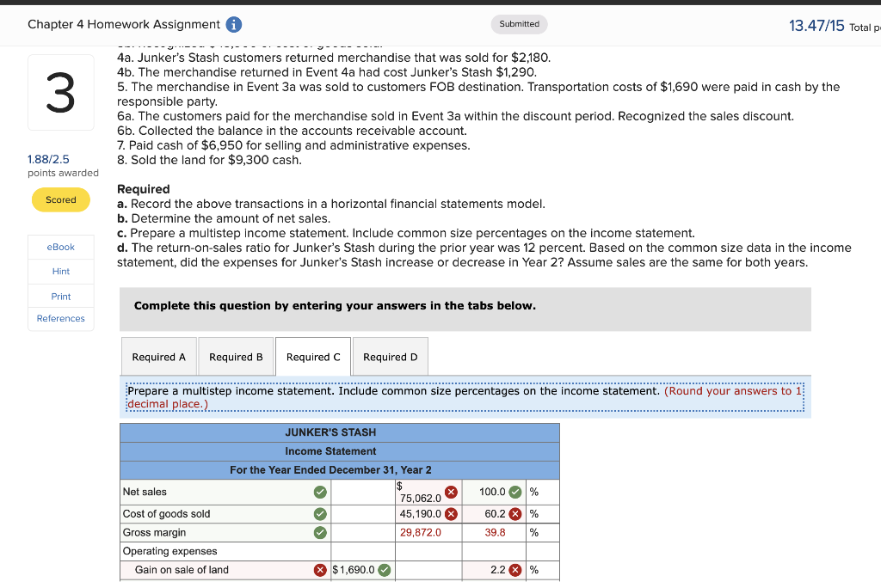
Task: Click the Required heading text
Action: coord(144,189)
